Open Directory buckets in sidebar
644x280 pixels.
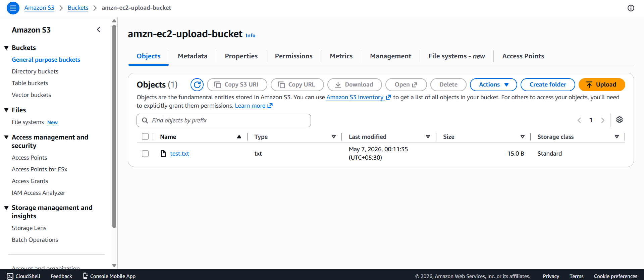(35, 71)
